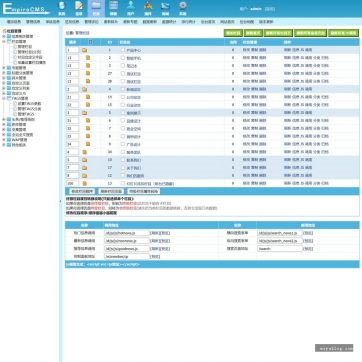Open 网站首页 in the submenu bar

[227, 22]
